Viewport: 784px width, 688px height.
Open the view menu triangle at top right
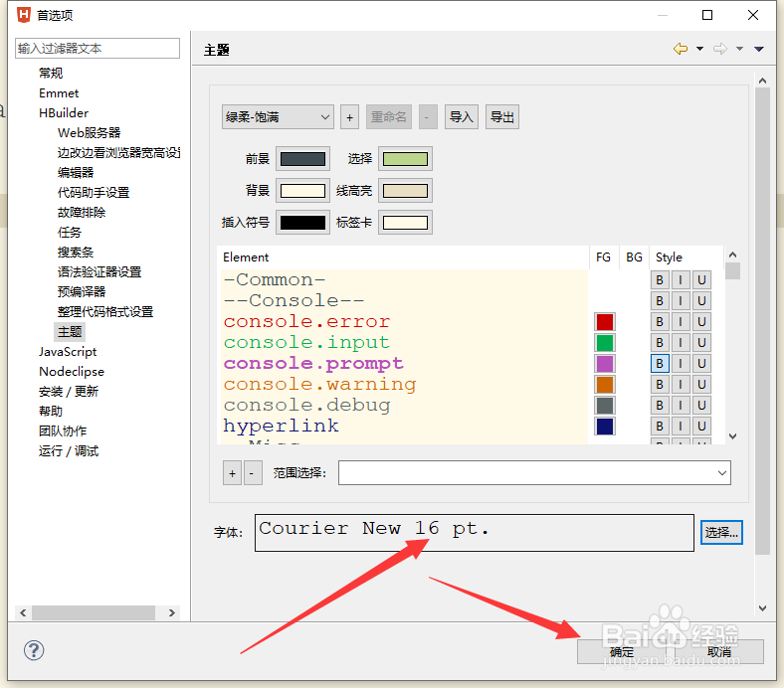coord(759,49)
